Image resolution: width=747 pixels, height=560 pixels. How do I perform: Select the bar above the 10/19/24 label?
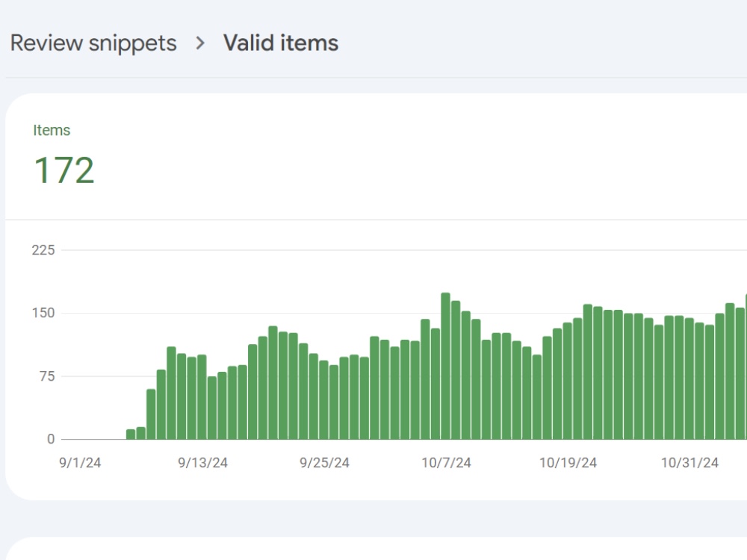tap(568, 381)
